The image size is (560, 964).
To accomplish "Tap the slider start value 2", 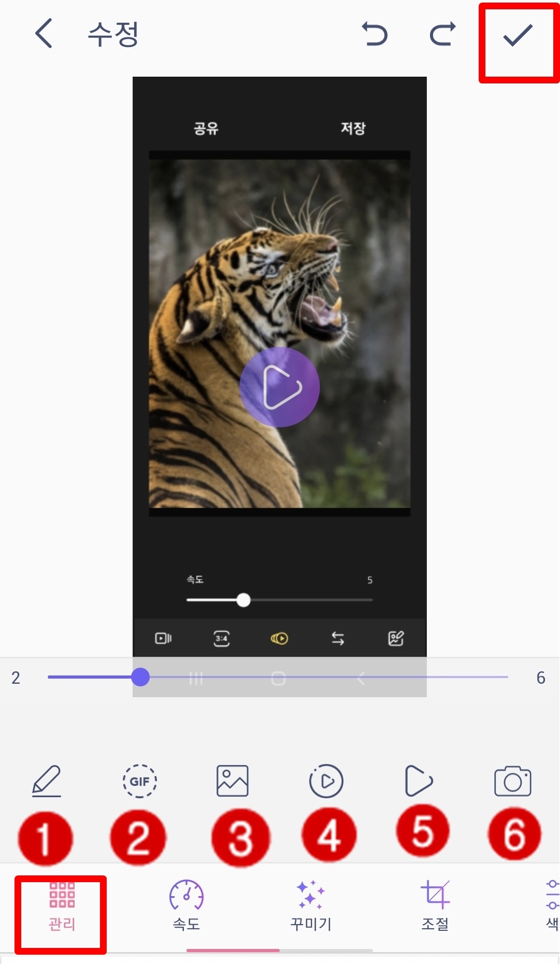I will [x=16, y=678].
